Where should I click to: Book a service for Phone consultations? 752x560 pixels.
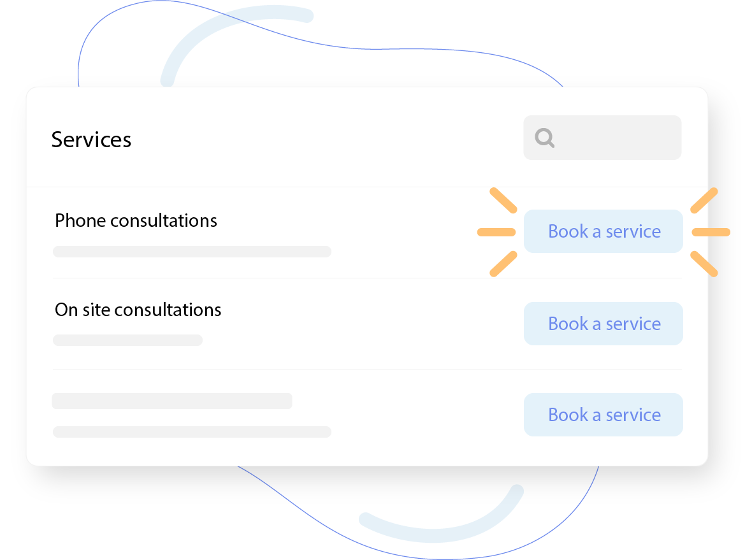click(603, 231)
